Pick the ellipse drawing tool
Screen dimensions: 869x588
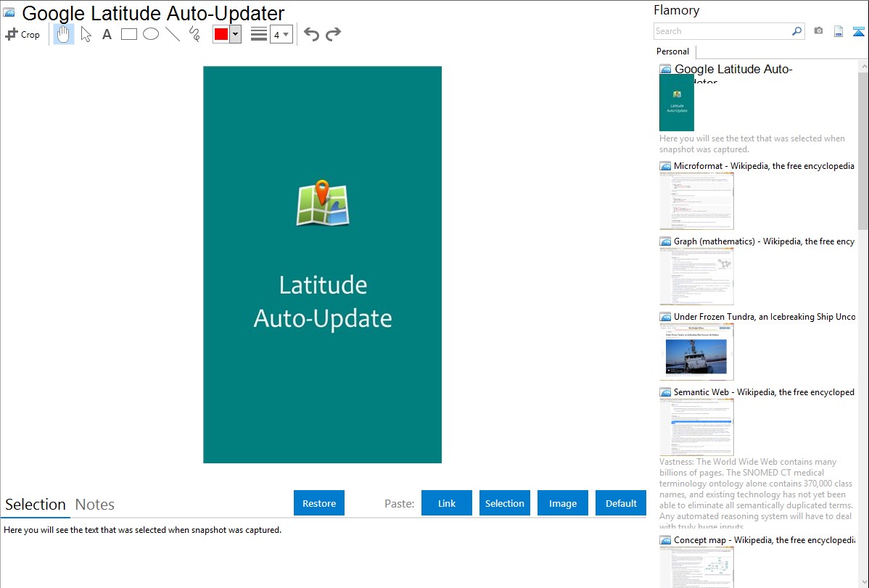point(151,34)
